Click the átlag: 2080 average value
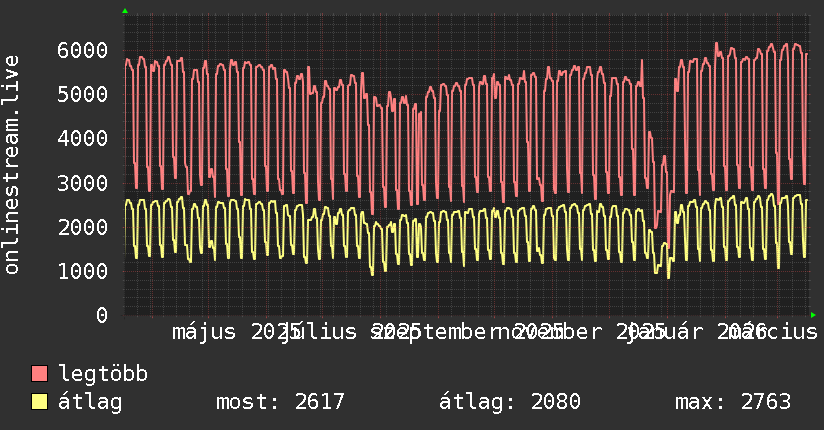Viewport: 824px width, 430px height. click(x=510, y=402)
